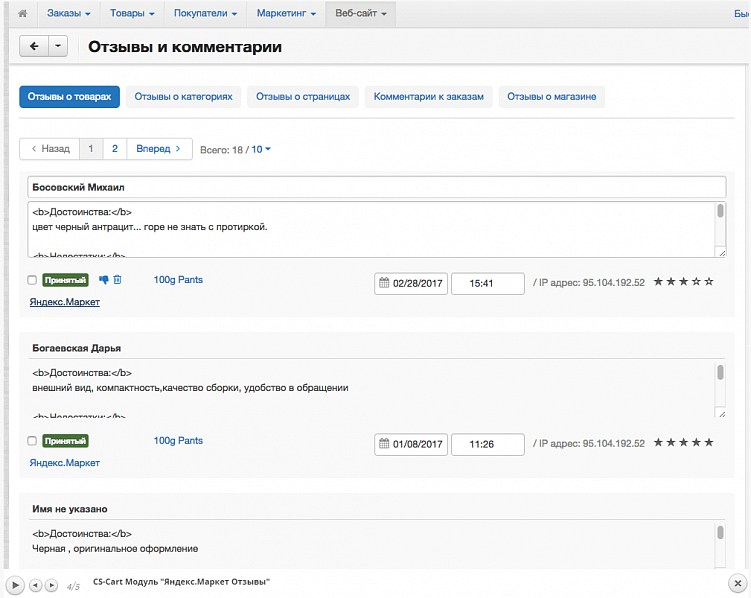Image resolution: width=751 pixels, height=598 pixels.
Task: Edit the time field 15:41
Action: 488,283
